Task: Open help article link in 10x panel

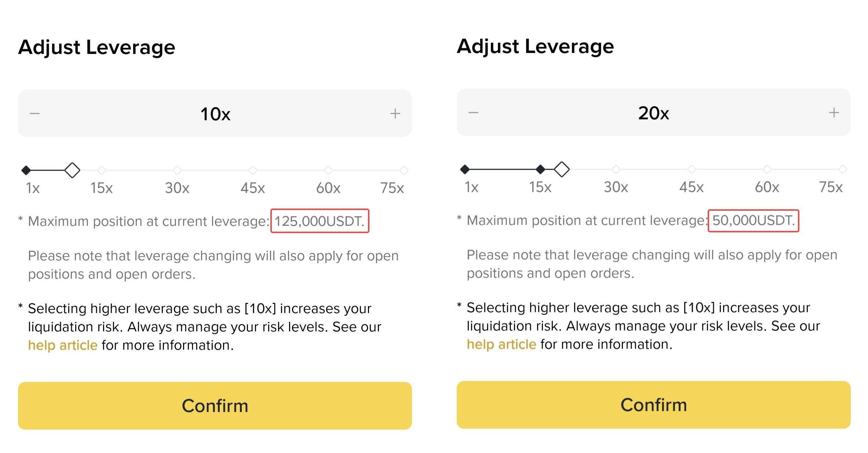Action: tap(63, 345)
